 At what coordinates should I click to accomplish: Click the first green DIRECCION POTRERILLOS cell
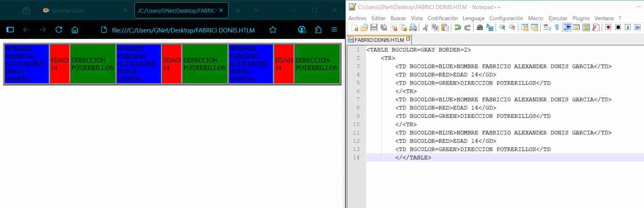[x=93, y=64]
